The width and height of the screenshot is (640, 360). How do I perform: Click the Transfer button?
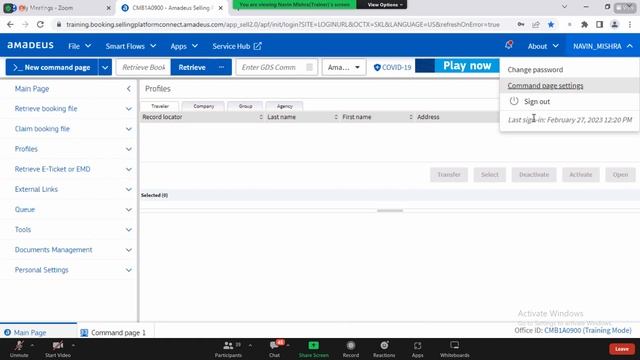449,175
